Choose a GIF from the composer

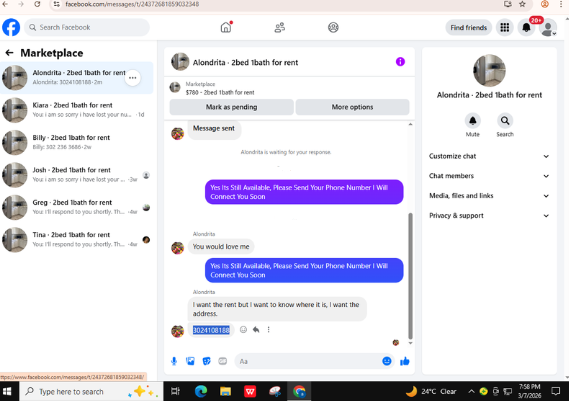coord(222,361)
